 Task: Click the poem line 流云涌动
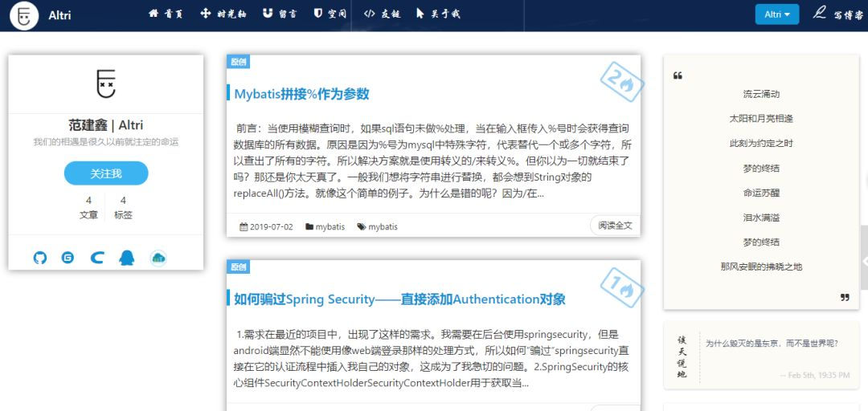pos(761,94)
